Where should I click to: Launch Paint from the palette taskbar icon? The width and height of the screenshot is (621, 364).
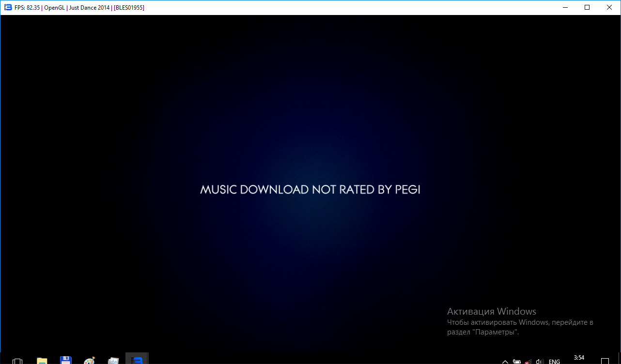pos(90,361)
